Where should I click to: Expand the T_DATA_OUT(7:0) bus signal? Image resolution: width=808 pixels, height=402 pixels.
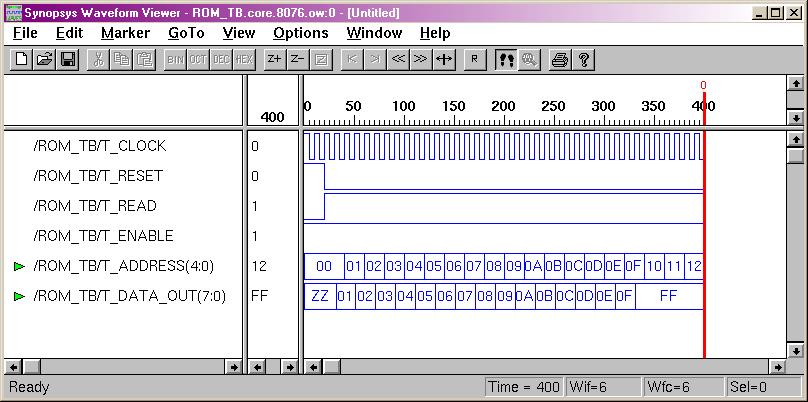(19, 296)
